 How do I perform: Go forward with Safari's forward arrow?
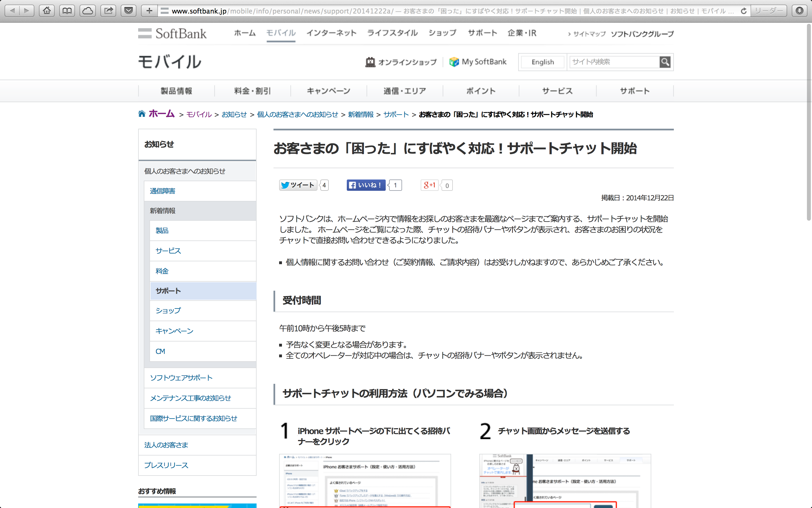(27, 11)
